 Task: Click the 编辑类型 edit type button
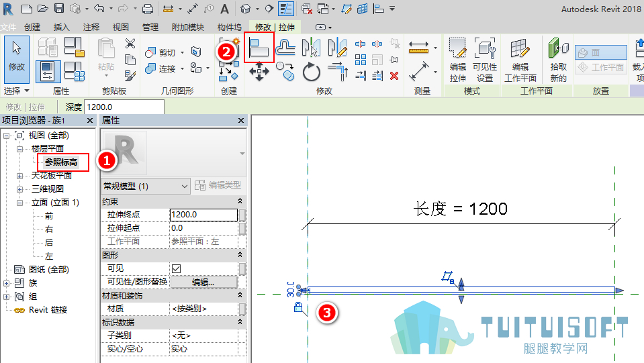pyautogui.click(x=218, y=185)
